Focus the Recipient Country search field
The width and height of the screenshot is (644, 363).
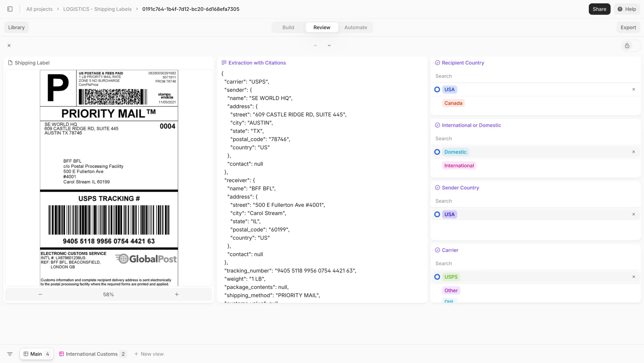pos(536,76)
